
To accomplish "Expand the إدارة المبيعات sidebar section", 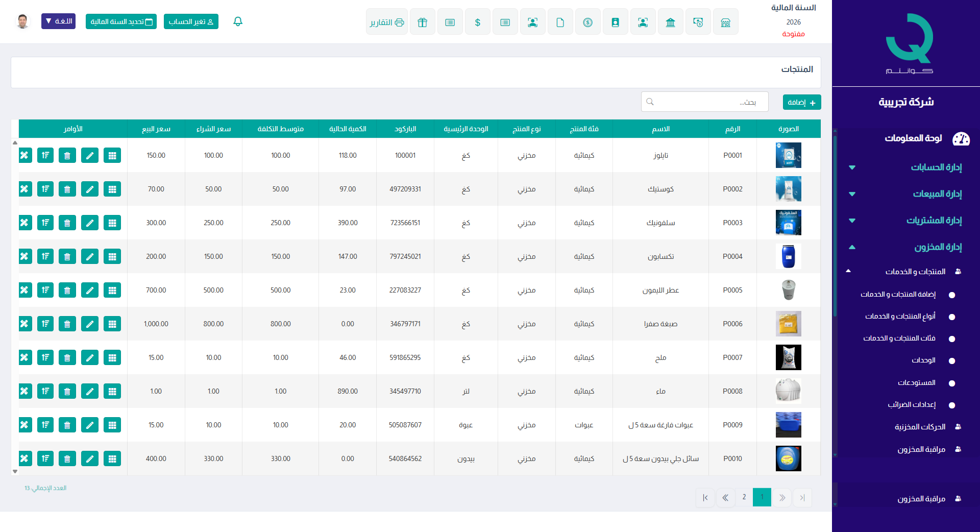I will (x=937, y=194).
